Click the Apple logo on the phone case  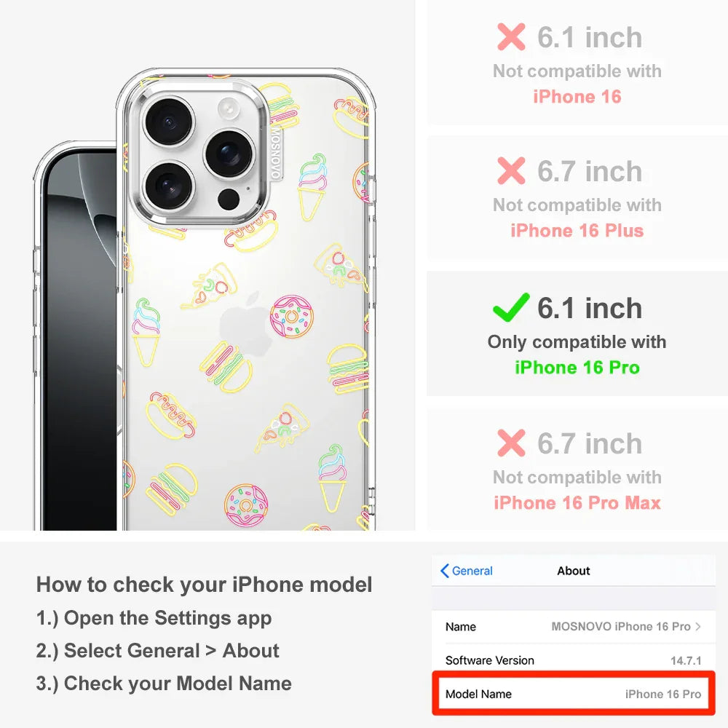pyautogui.click(x=245, y=324)
